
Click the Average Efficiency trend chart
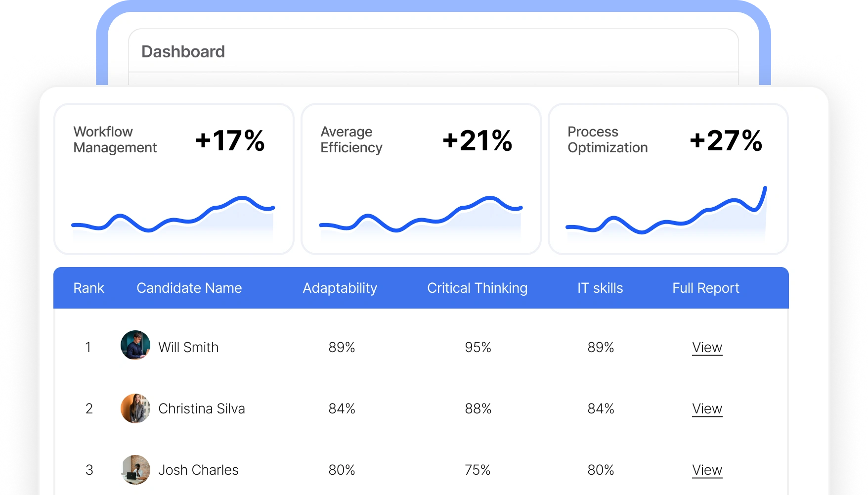(421, 218)
